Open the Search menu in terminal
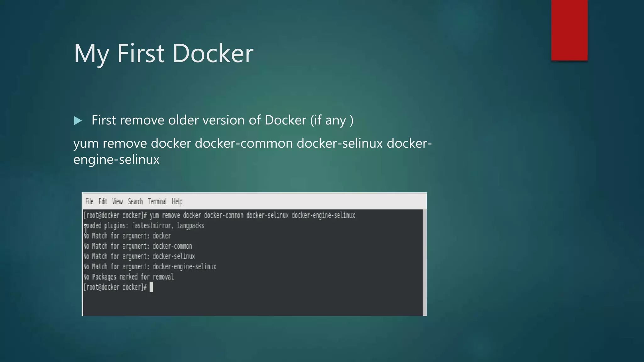 (135, 201)
